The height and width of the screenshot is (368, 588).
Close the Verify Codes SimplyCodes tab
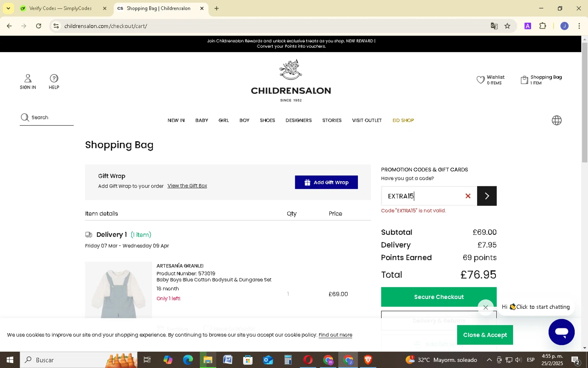point(105,8)
